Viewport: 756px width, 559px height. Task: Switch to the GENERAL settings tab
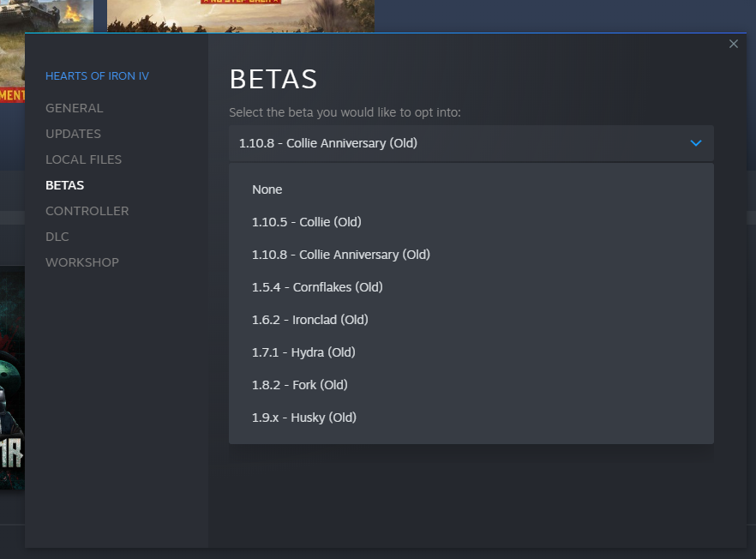point(74,108)
